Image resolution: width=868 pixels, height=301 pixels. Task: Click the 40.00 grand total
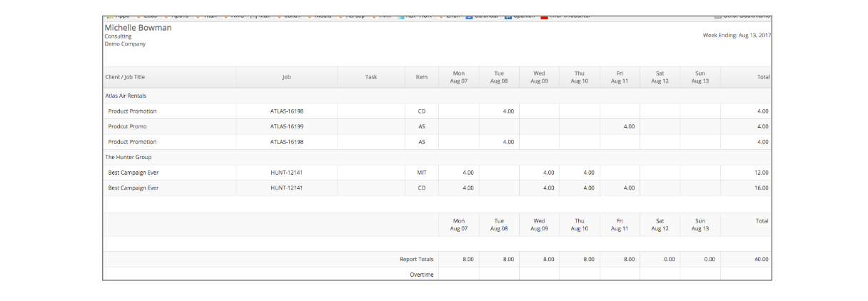(761, 260)
